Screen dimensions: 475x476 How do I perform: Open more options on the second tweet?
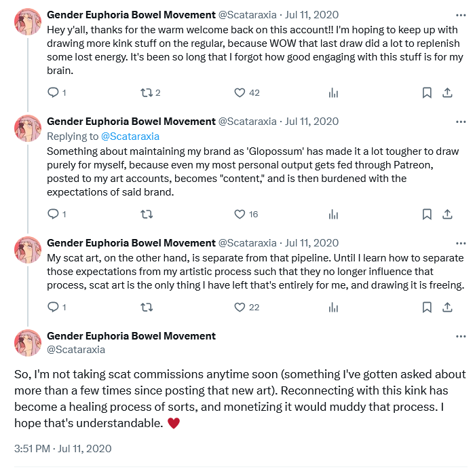pos(461,122)
